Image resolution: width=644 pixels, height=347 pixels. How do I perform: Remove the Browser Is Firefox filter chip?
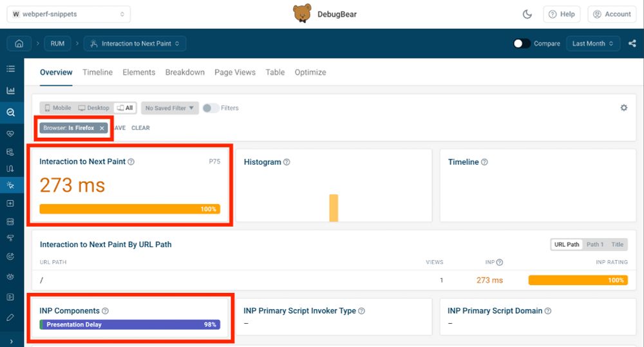102,128
